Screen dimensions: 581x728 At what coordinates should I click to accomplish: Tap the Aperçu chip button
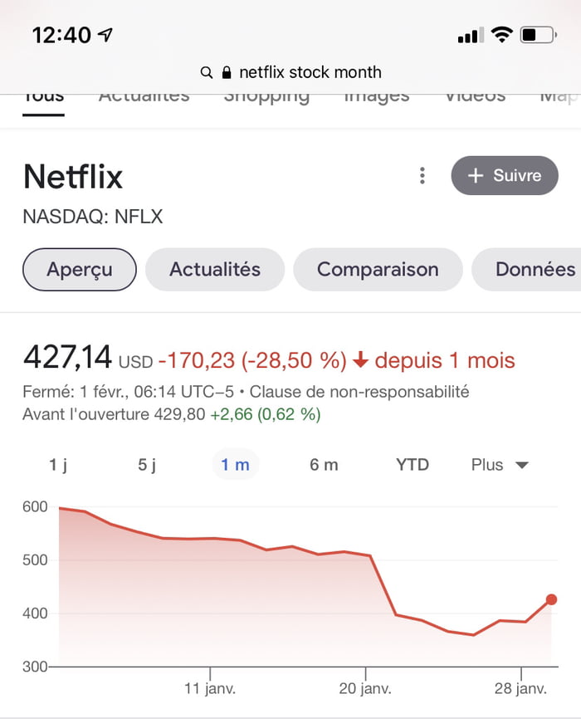click(80, 270)
